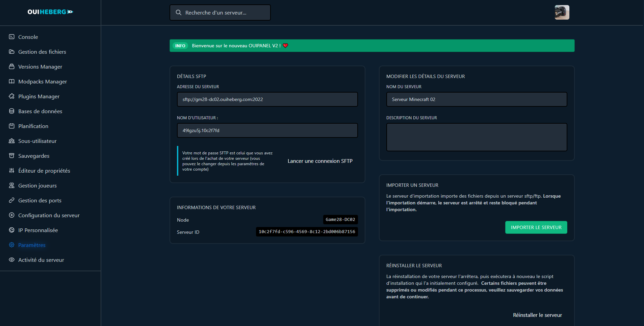Click the play-circle icon for Configuration du serveur
Viewport: 644px width, 326px height.
11,215
